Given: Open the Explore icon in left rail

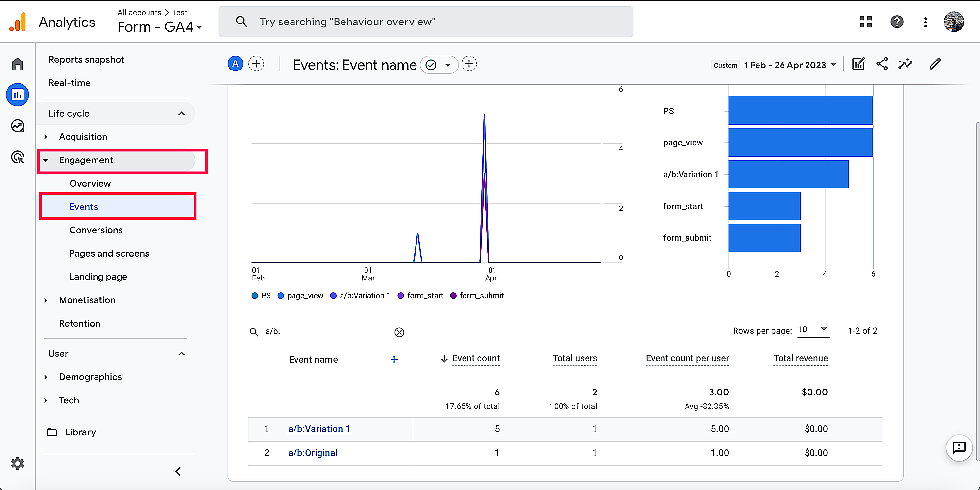Looking at the screenshot, I should [x=18, y=126].
